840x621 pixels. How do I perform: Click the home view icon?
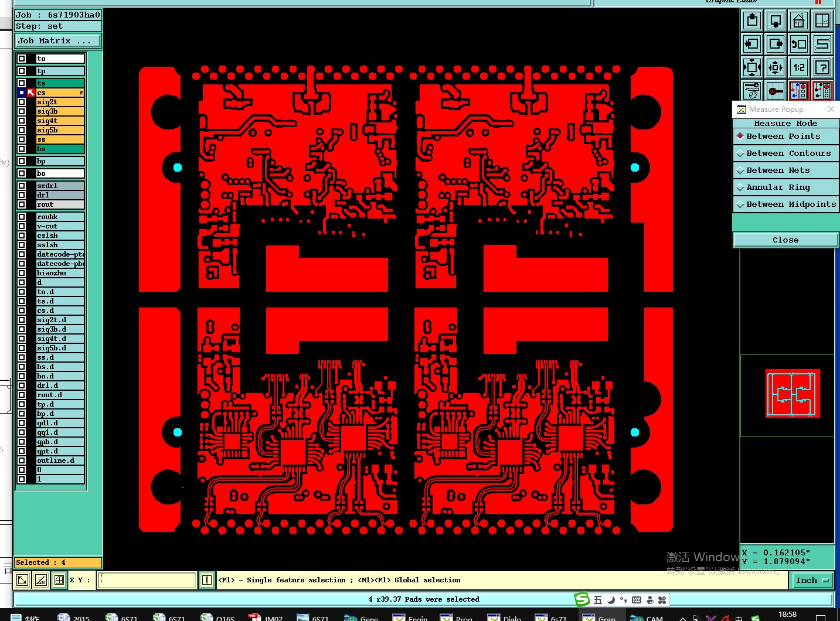pyautogui.click(x=799, y=21)
